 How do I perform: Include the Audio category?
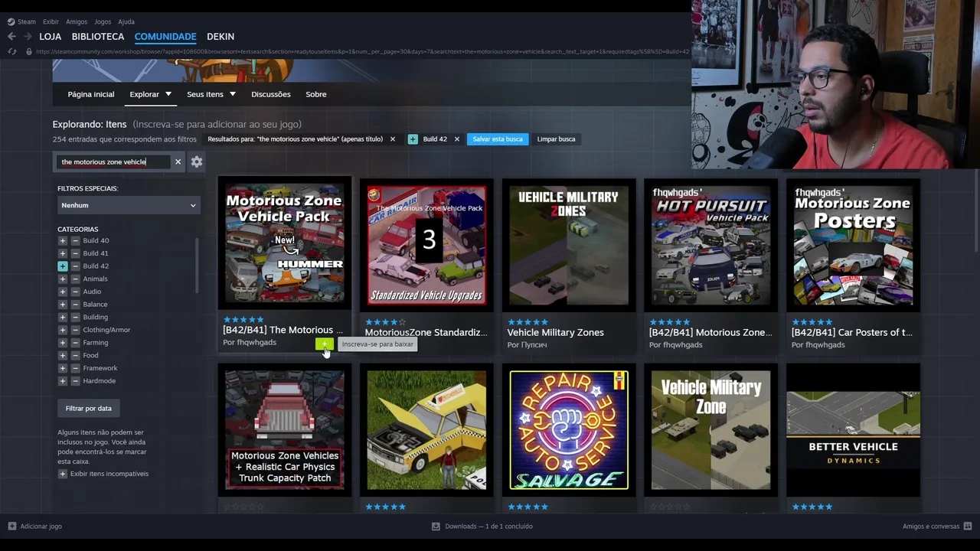(x=63, y=292)
